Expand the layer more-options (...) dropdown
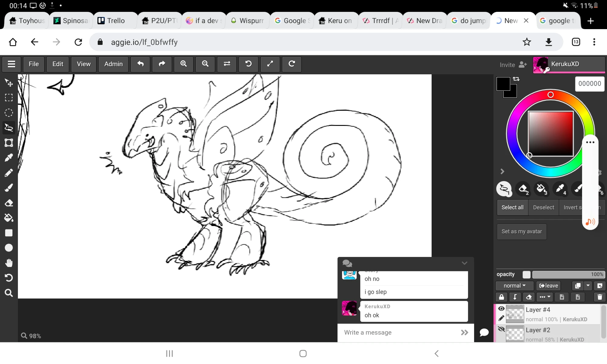607x364 pixels. click(x=545, y=297)
